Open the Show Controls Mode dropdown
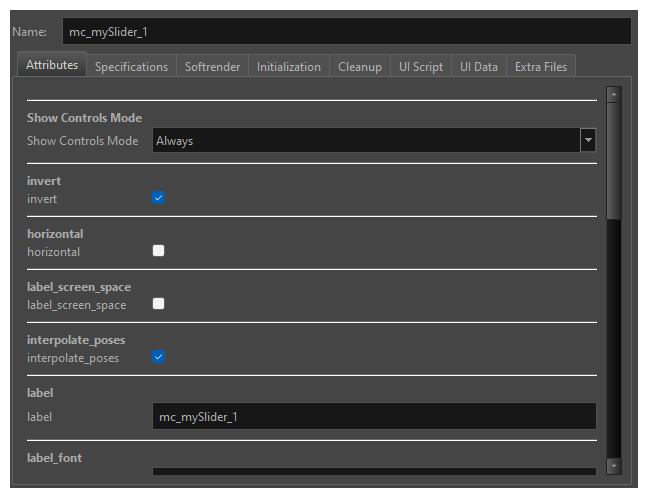The width and height of the screenshot is (648, 498). coord(374,140)
